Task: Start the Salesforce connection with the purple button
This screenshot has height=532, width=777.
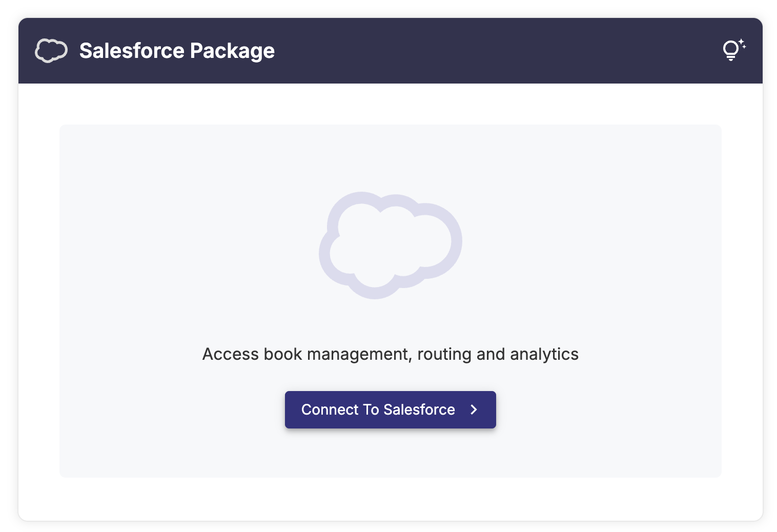Action: 390,410
